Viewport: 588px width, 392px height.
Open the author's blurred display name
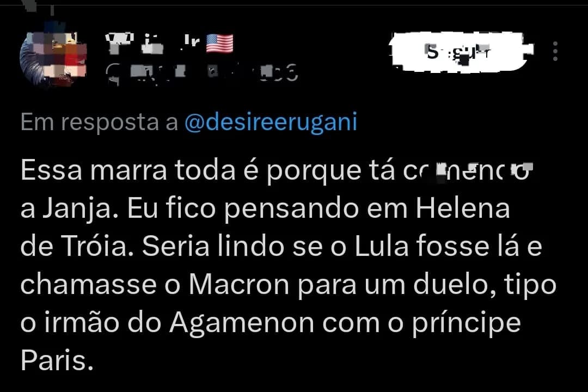(154, 44)
